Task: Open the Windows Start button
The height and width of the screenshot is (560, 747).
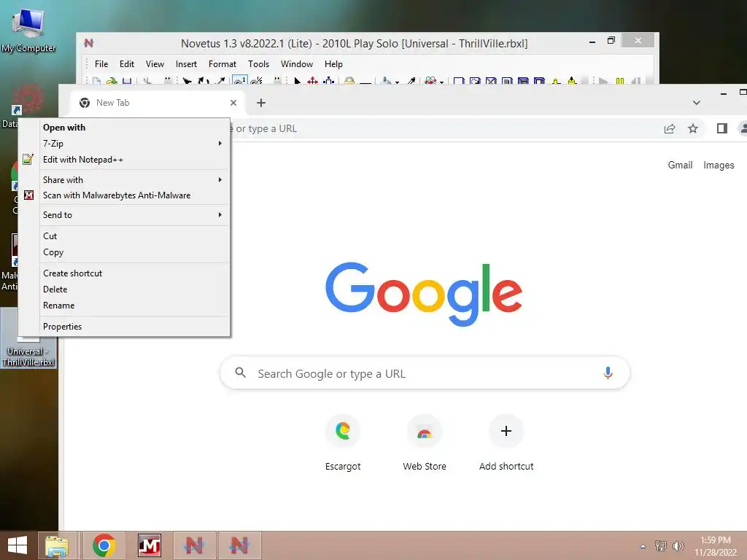Action: (18, 545)
